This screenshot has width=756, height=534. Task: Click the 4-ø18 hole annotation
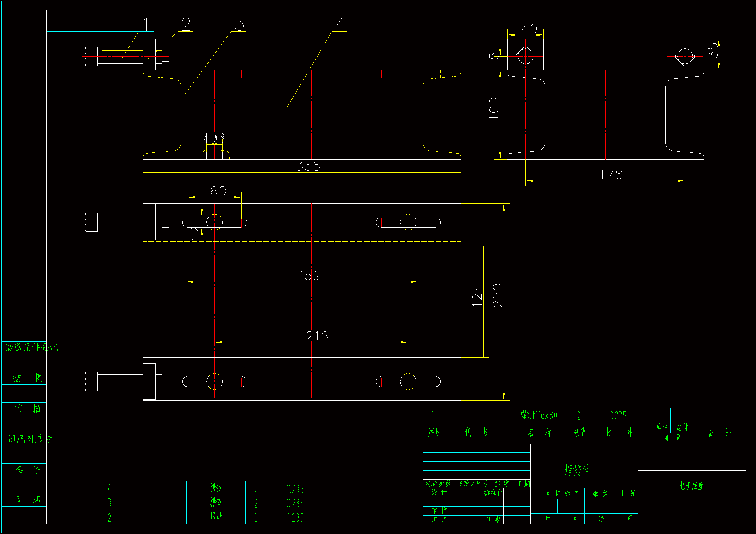tap(214, 139)
